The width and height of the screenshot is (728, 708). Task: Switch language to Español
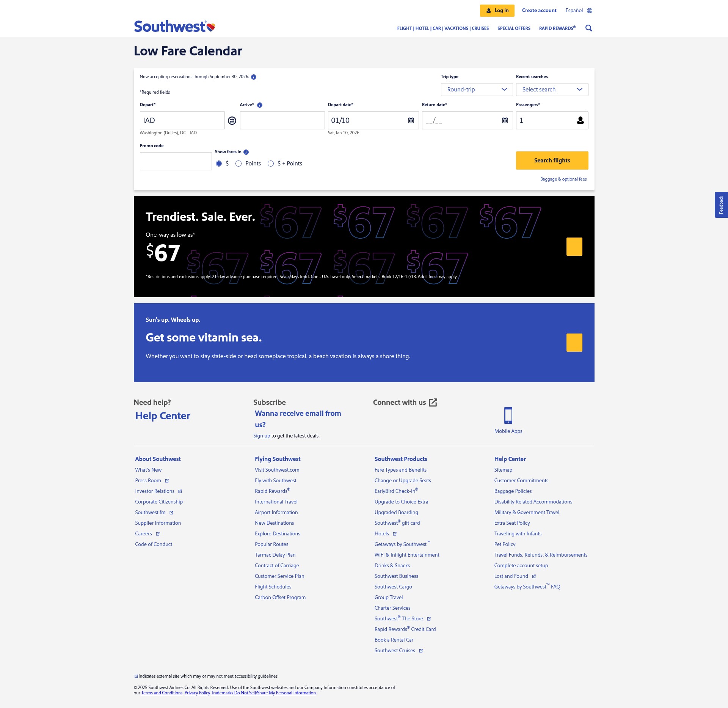coord(574,11)
